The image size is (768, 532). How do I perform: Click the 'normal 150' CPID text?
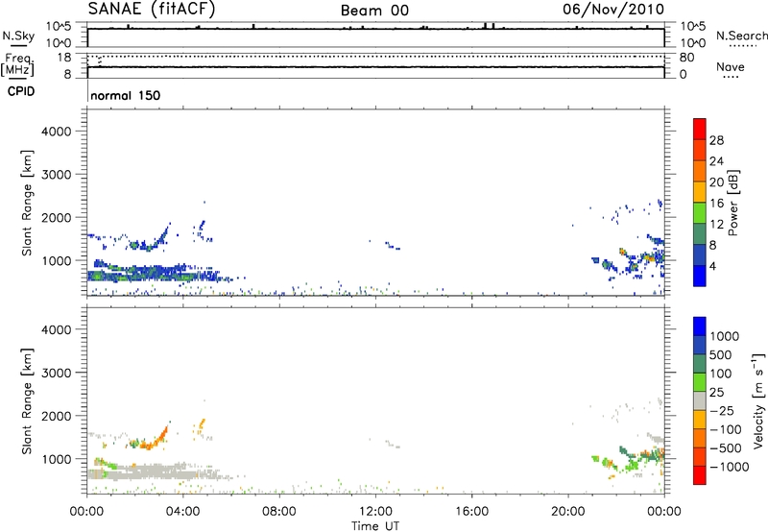pos(126,95)
